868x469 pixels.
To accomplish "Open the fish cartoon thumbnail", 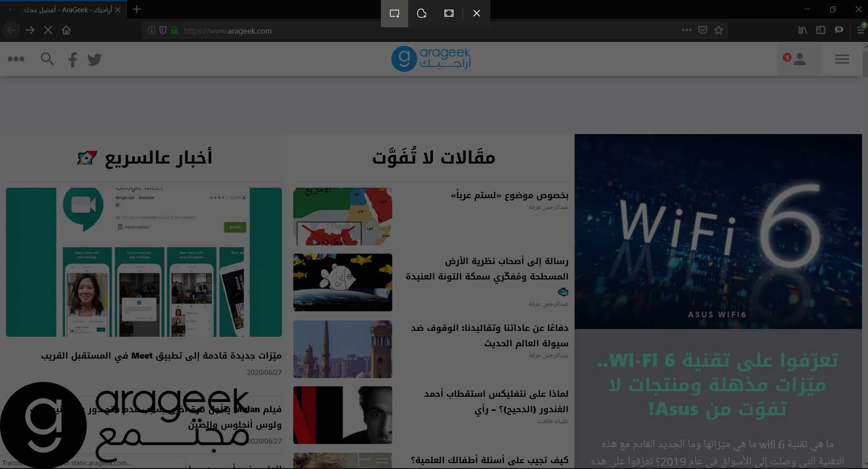I will click(x=343, y=282).
